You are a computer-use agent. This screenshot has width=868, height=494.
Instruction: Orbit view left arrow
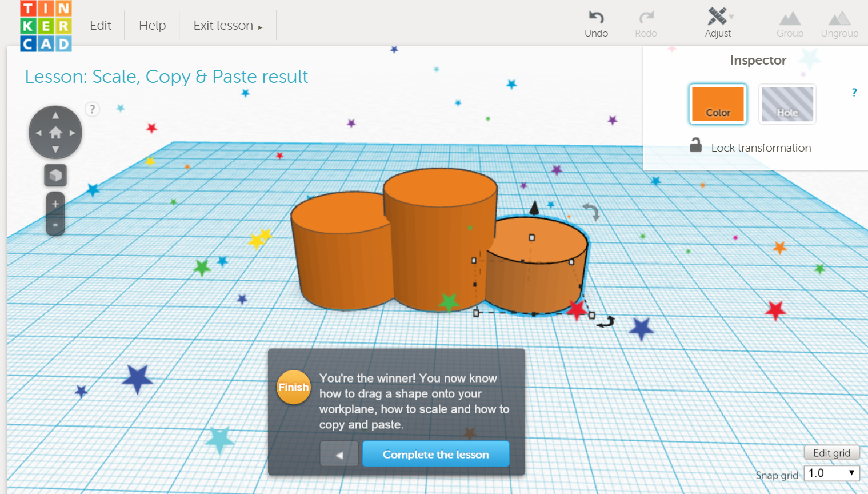38,133
